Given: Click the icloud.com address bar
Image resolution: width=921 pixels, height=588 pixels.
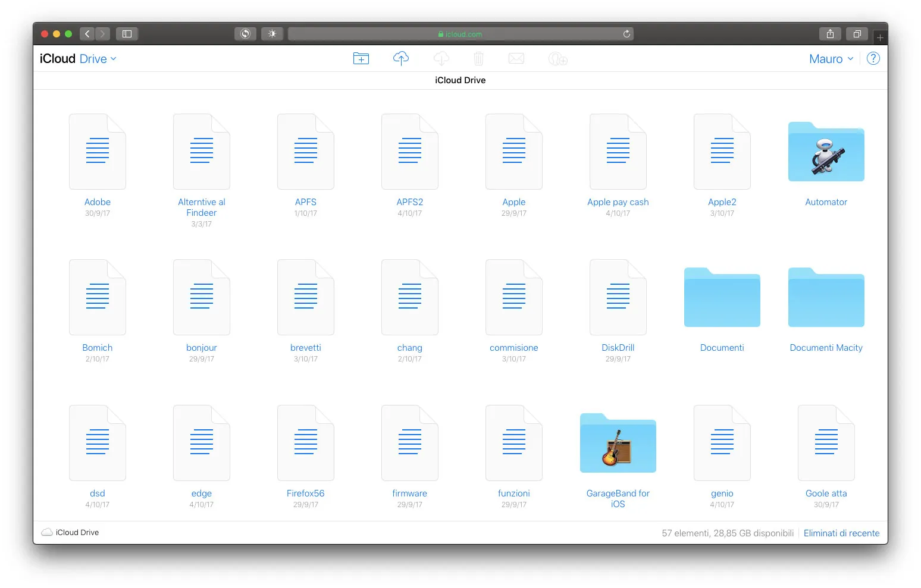Looking at the screenshot, I should (460, 34).
